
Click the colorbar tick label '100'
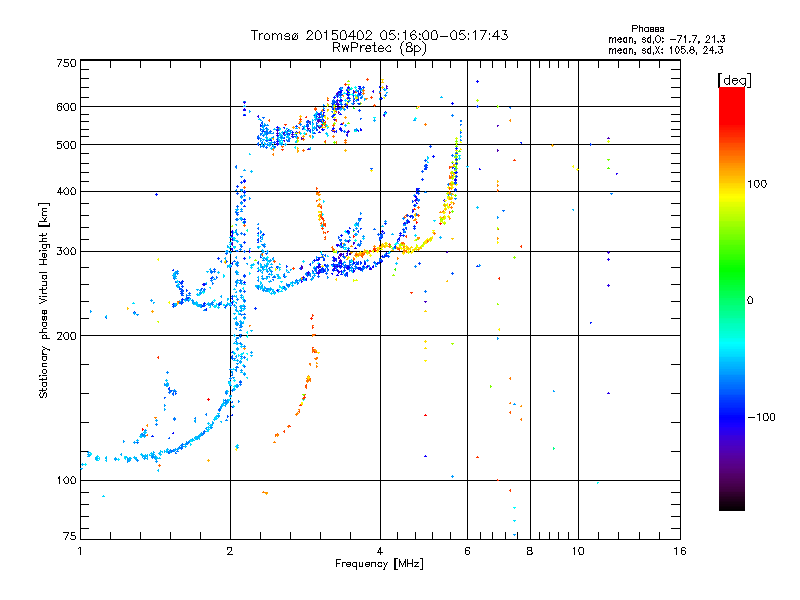click(x=757, y=184)
